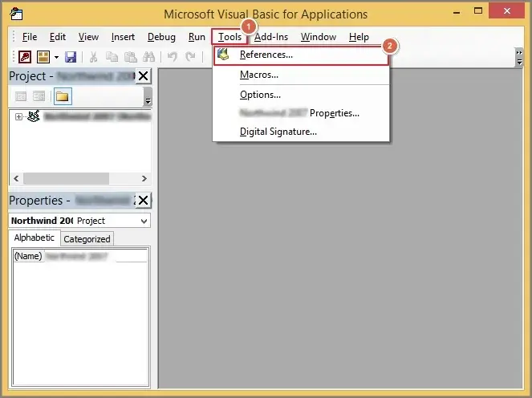Maximize the Visual Basic window
This screenshot has width=532, height=398.
coord(478,11)
